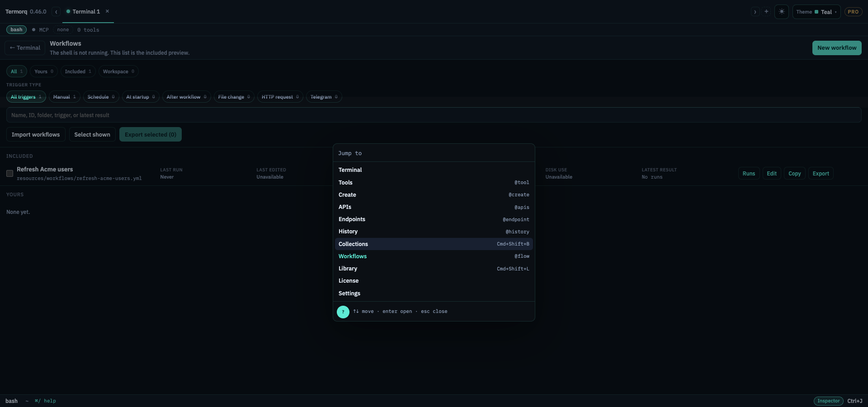Viewport: 868px width, 407px height.
Task: Filter by Included workflows
Action: pos(78,71)
